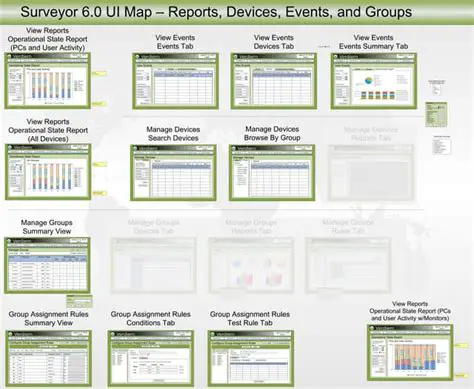Open the Group Assignment Rules Summary View thumbnail
The height and width of the screenshot is (389, 474).
[x=48, y=358]
